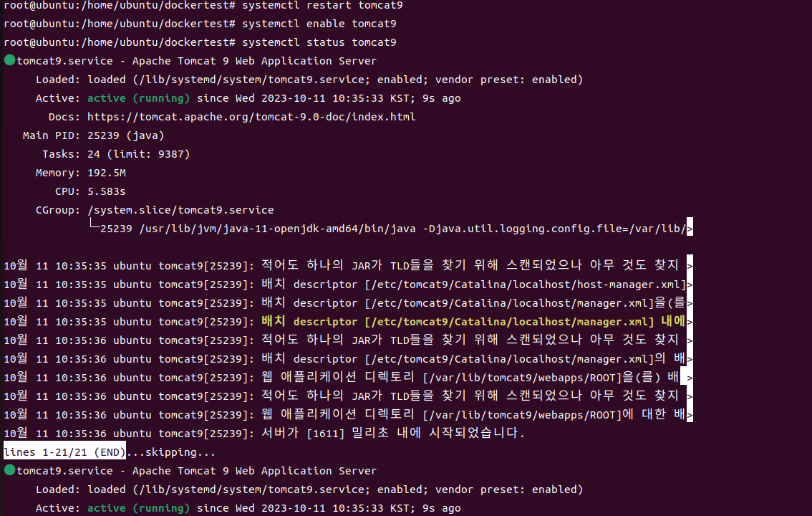812x516 pixels.
Task: Click the 'systemctl status tomcat9' command
Action: (319, 42)
